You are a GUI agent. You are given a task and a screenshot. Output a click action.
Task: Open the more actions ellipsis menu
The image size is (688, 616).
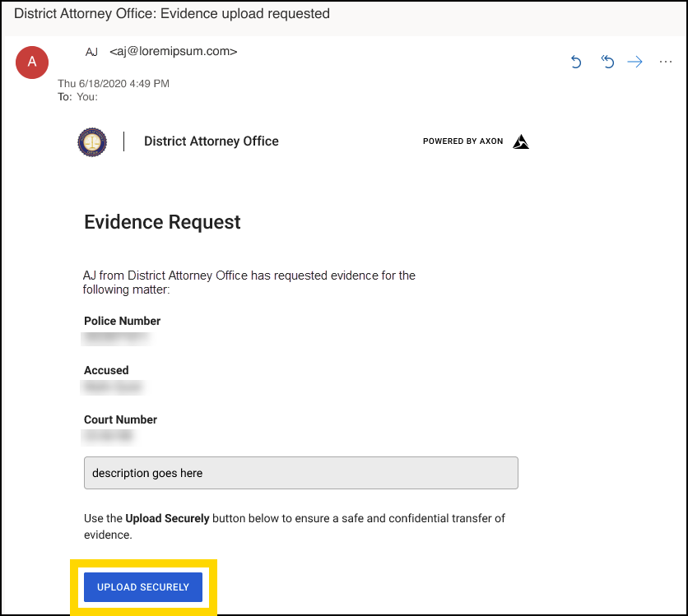[x=666, y=62]
